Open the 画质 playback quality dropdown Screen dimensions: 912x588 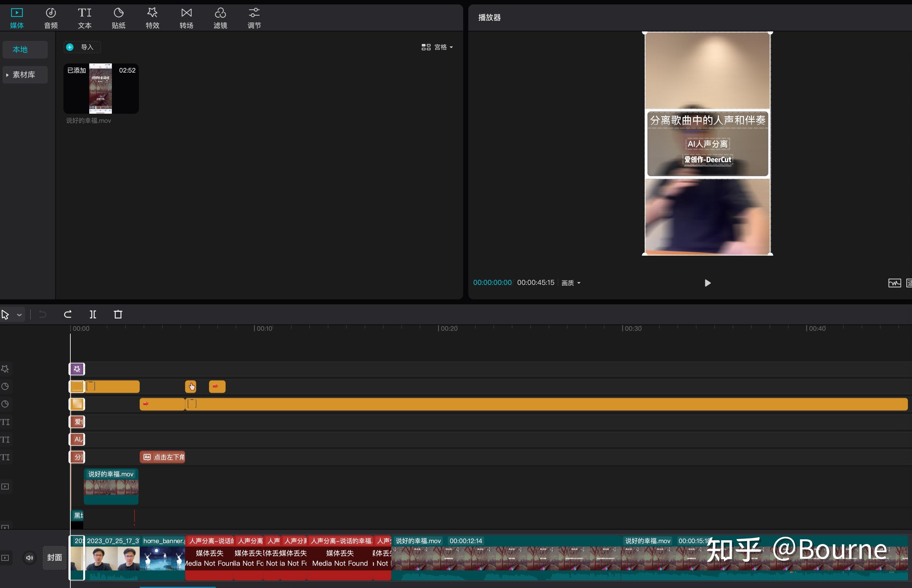tap(570, 283)
